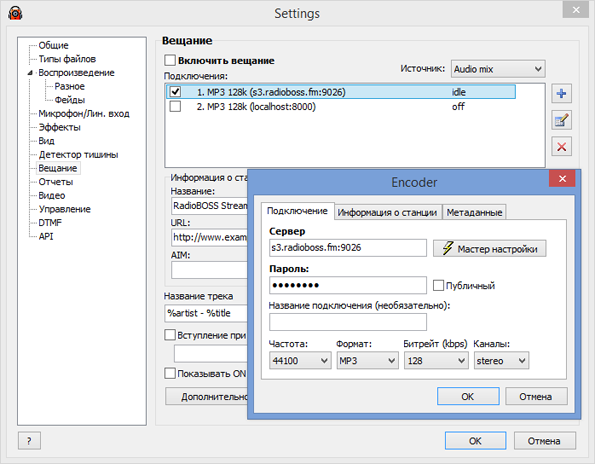Viewport: 595px width, 464px height.
Task: Open the Источник Audio mix dropdown
Action: click(x=498, y=69)
